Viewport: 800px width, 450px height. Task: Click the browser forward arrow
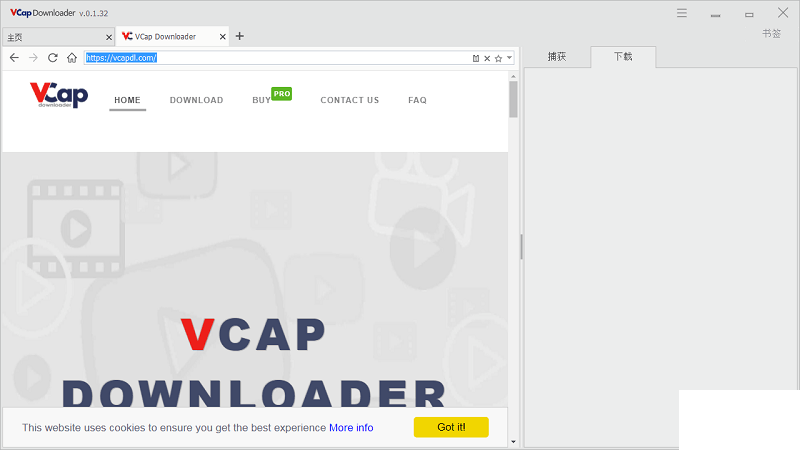point(33,58)
